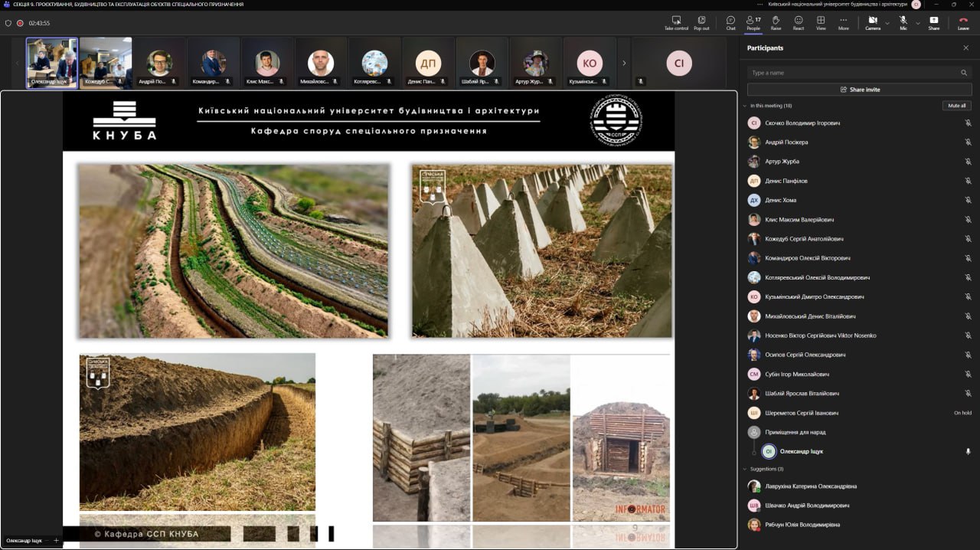The height and width of the screenshot is (550, 980).
Task: Select Кожедуб video thumbnail
Action: pos(106,63)
